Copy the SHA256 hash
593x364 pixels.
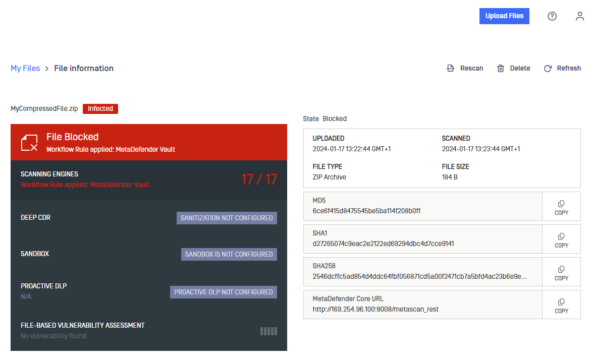[x=561, y=272]
